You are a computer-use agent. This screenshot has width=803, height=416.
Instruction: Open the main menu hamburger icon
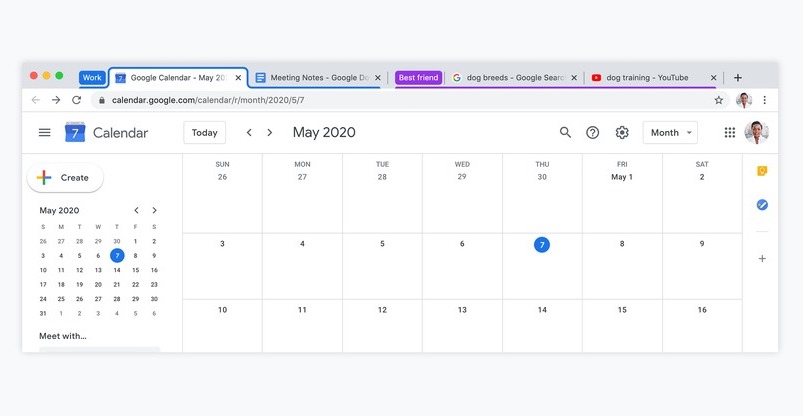coord(44,132)
